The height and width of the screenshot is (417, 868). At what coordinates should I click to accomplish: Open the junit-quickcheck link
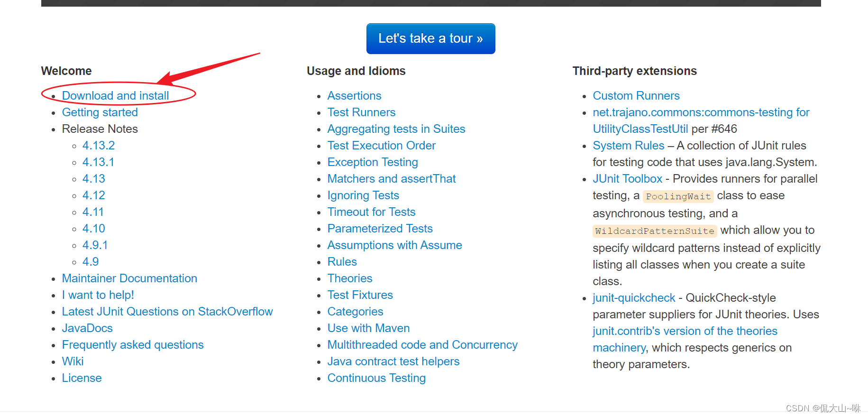[634, 298]
